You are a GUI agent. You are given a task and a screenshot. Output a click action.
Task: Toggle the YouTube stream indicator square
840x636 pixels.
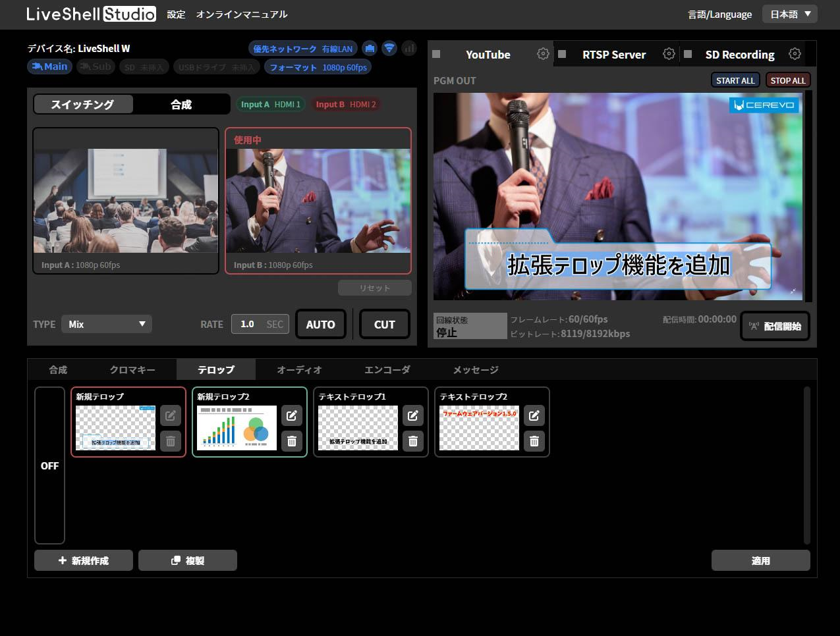(x=436, y=55)
